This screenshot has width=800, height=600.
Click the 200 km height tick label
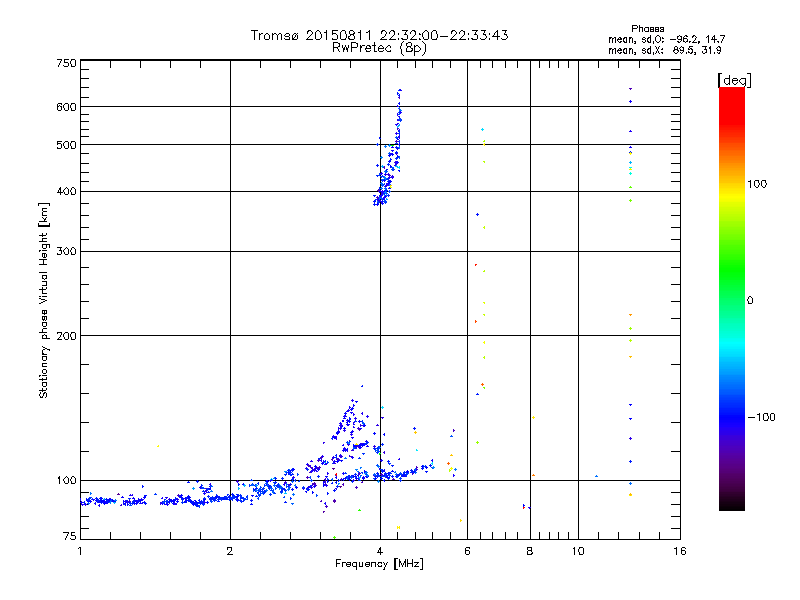pyautogui.click(x=66, y=336)
